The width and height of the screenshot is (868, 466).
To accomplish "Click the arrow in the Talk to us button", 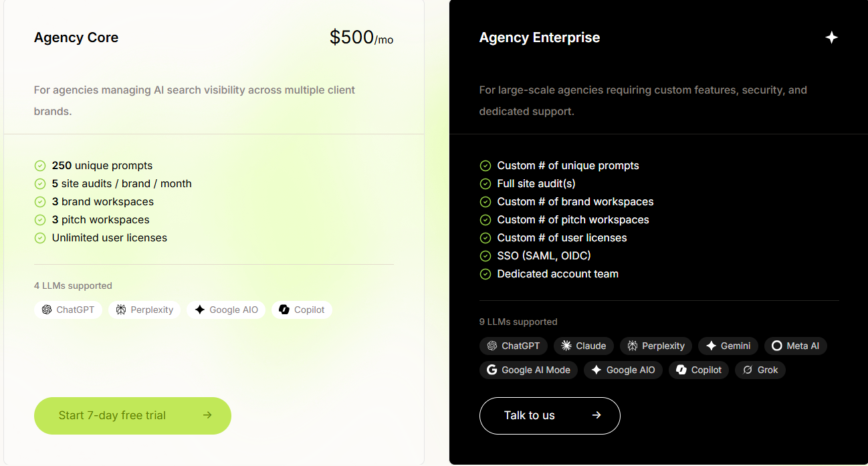I will point(596,415).
